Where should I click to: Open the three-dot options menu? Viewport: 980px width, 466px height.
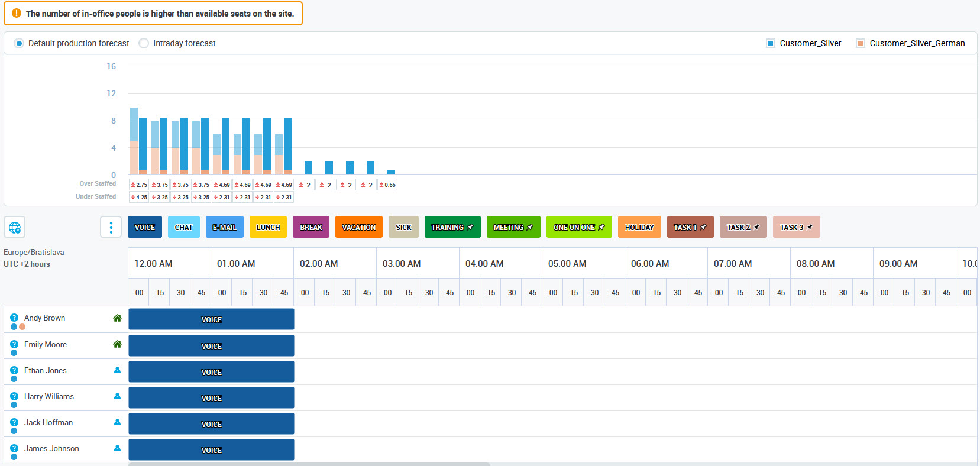[x=111, y=227]
